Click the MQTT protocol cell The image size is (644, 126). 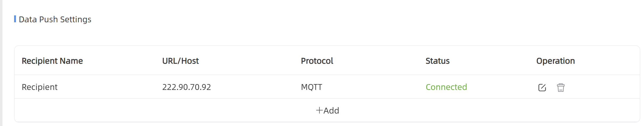pos(311,87)
